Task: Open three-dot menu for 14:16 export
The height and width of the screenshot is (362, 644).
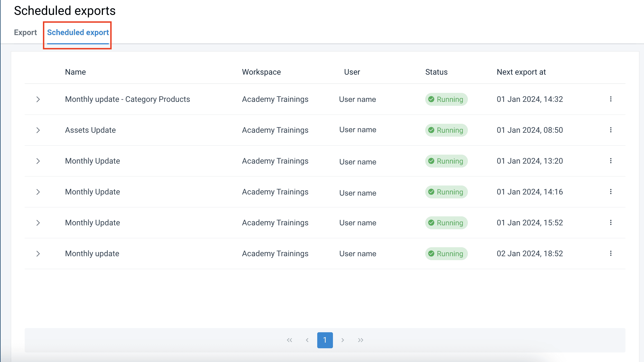Action: tap(611, 192)
